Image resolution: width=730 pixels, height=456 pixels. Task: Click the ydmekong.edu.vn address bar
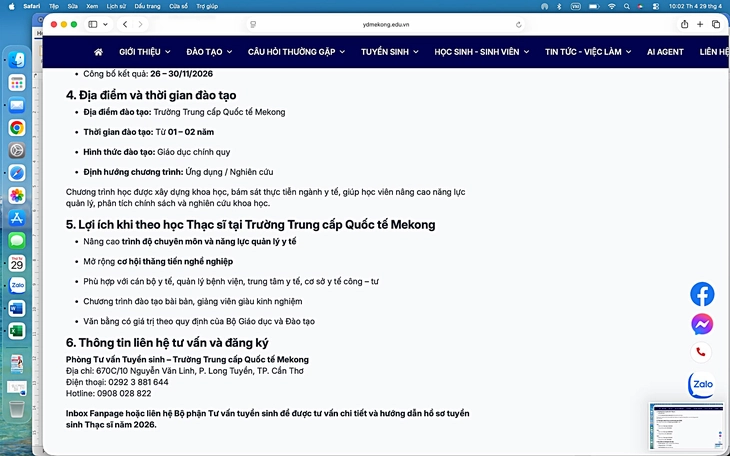385,25
